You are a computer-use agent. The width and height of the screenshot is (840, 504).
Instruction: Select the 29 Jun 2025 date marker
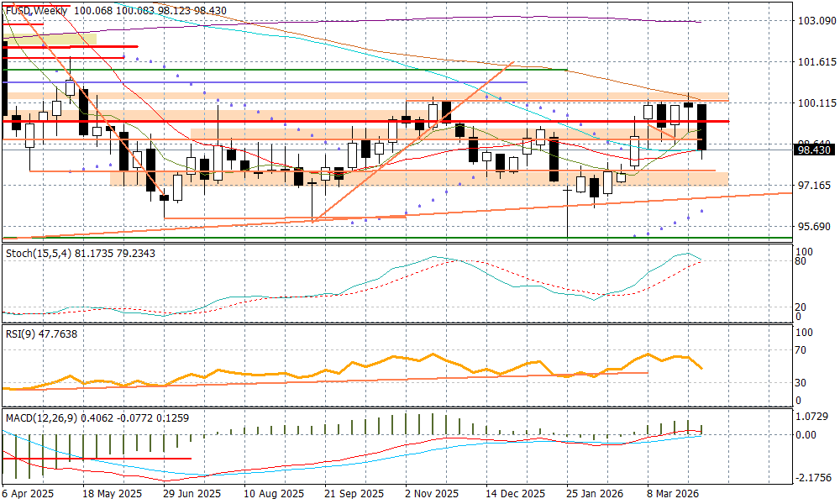pyautogui.click(x=192, y=494)
